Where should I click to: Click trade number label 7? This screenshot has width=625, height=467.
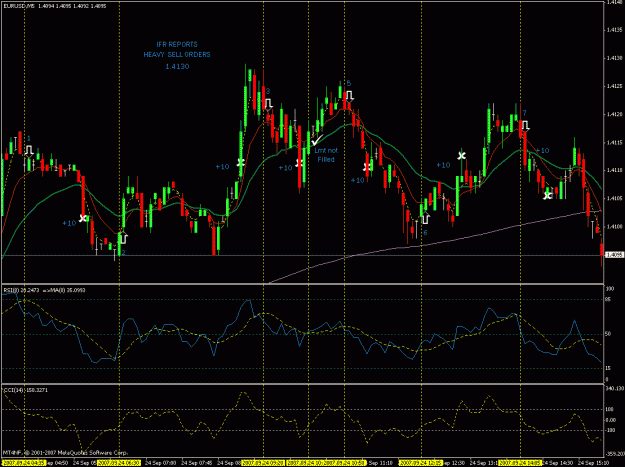pos(525,113)
